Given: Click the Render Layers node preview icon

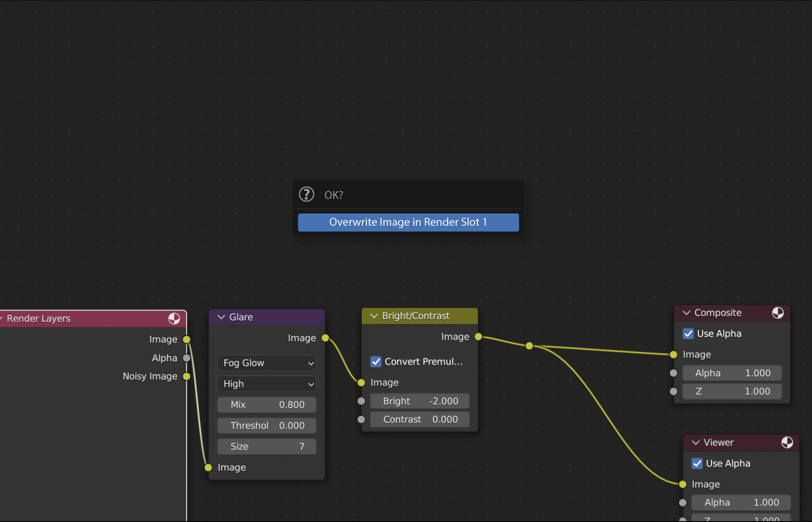Looking at the screenshot, I should [174, 318].
